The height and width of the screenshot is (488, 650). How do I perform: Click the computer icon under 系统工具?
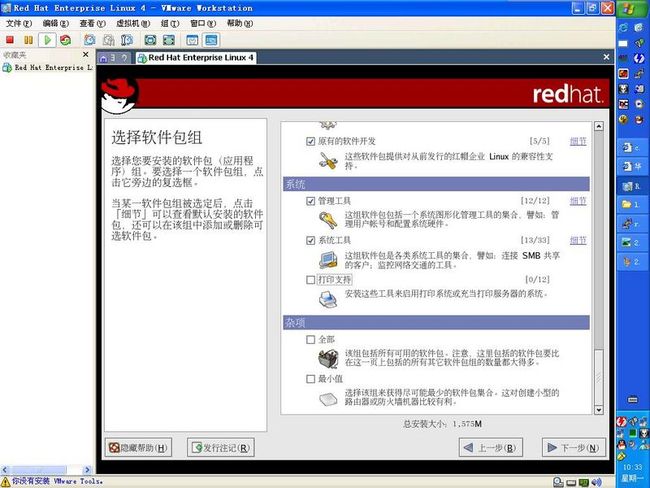click(x=328, y=260)
